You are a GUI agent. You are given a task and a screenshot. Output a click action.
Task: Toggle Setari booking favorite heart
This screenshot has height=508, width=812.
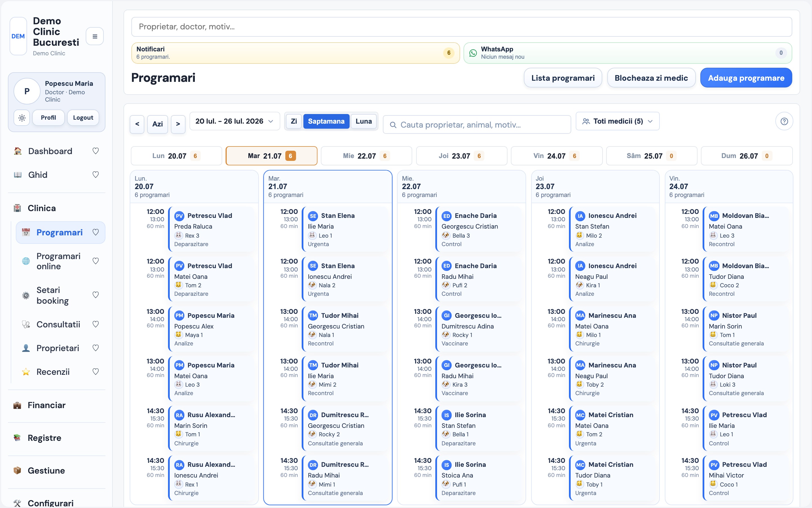tap(96, 295)
